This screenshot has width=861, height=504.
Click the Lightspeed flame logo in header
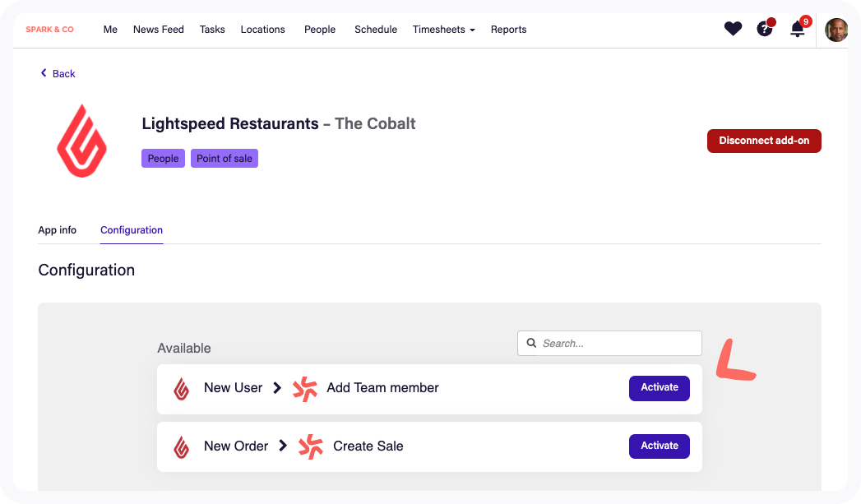[81, 141]
